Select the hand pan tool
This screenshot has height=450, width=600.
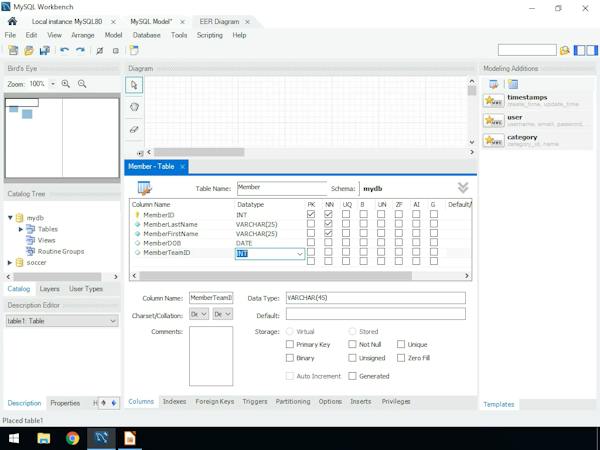click(134, 107)
